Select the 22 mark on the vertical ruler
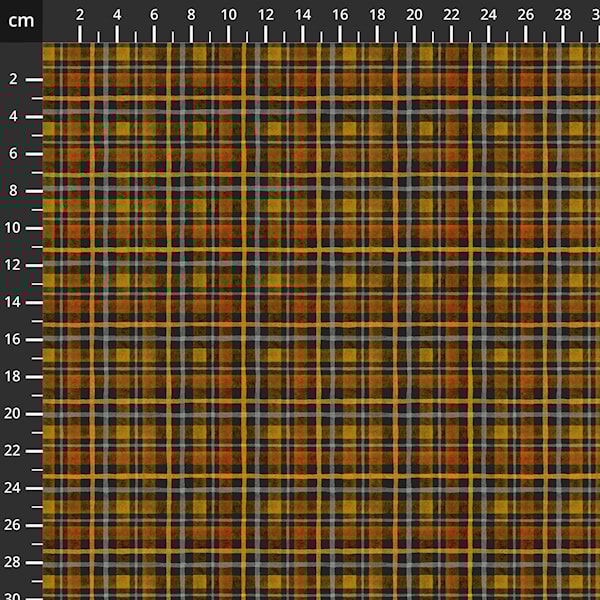Image resolution: width=600 pixels, height=600 pixels. tap(15, 450)
